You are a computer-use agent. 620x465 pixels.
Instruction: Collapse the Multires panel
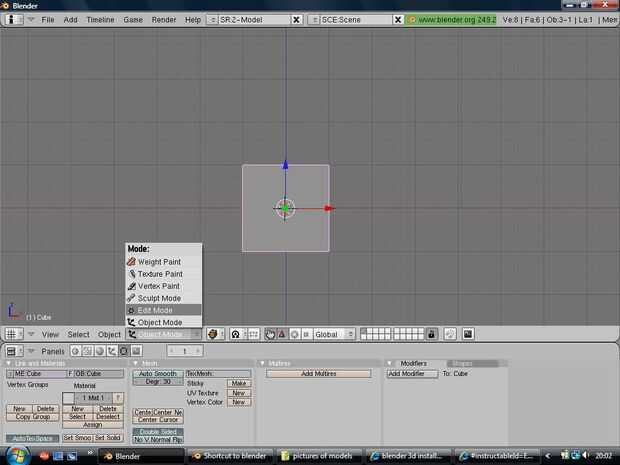click(262, 363)
